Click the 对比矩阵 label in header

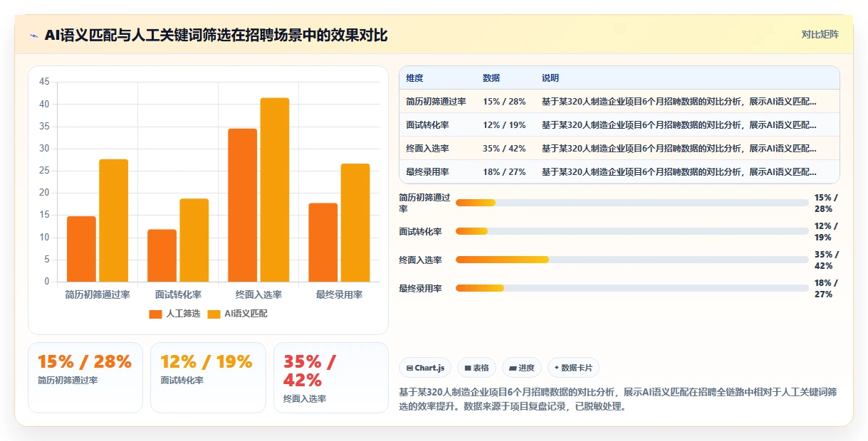point(820,34)
